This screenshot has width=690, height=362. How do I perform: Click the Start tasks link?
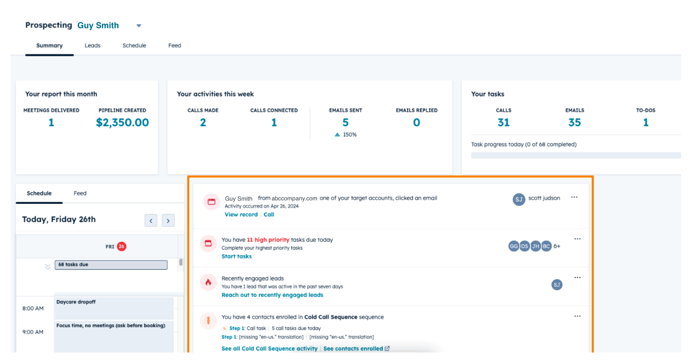click(237, 256)
